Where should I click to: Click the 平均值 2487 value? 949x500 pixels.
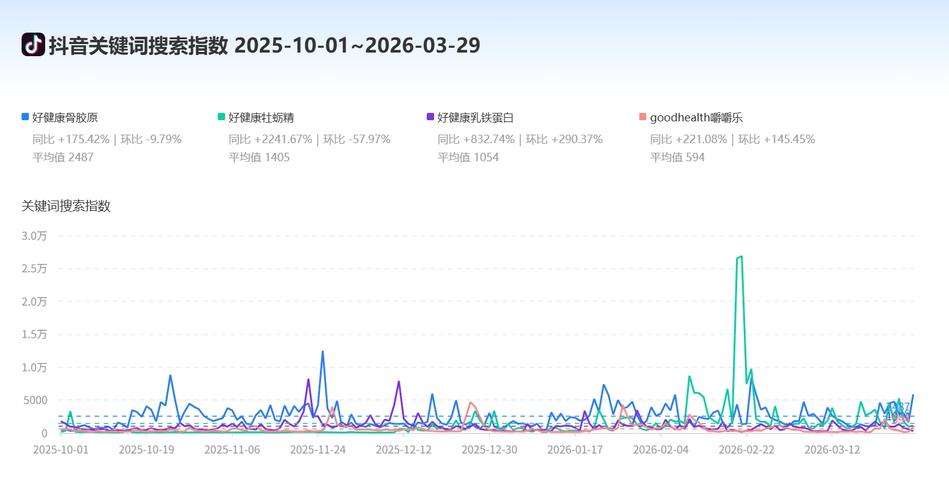63,157
